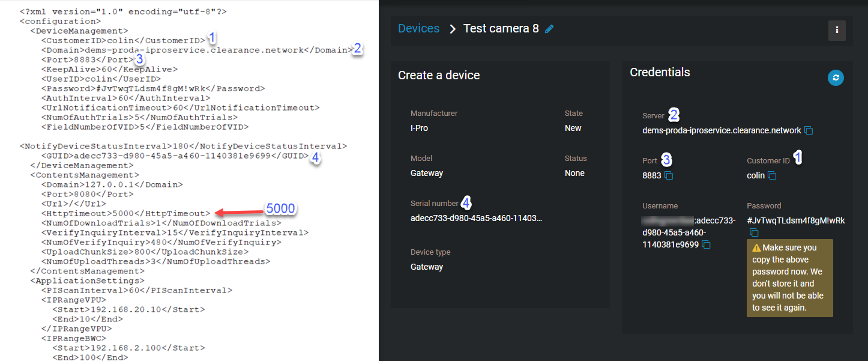This screenshot has width=868, height=361.
Task: Regenerate credentials with refresh icon
Action: (x=836, y=77)
